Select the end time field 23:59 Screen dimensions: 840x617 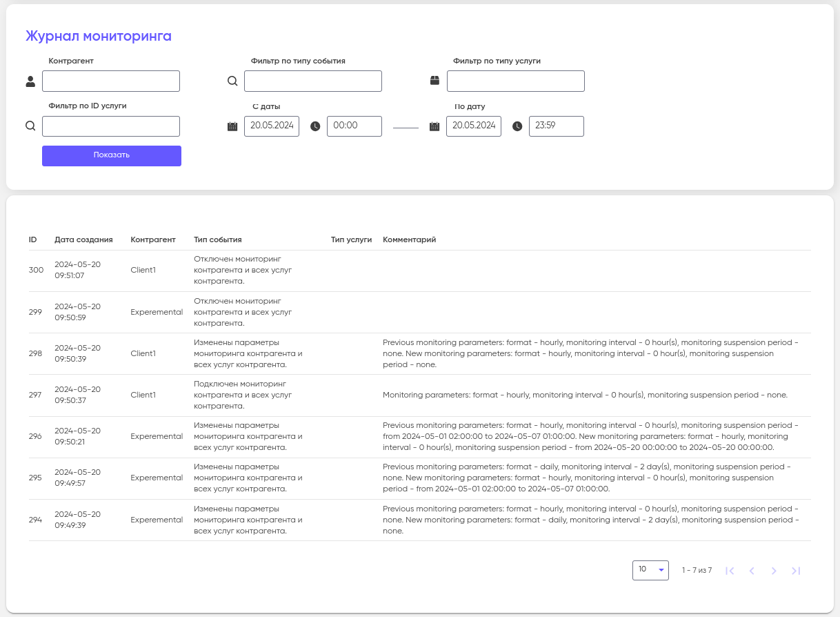click(x=556, y=126)
